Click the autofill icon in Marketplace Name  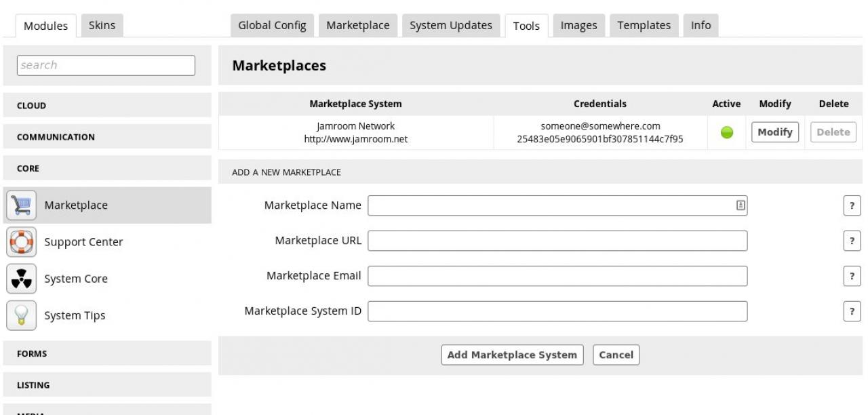(x=741, y=205)
